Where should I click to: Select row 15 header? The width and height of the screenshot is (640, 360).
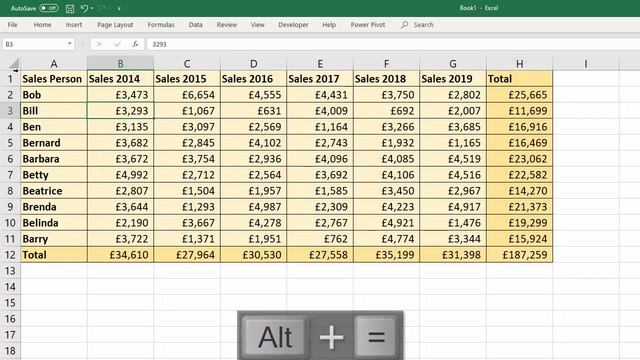pyautogui.click(x=10, y=303)
